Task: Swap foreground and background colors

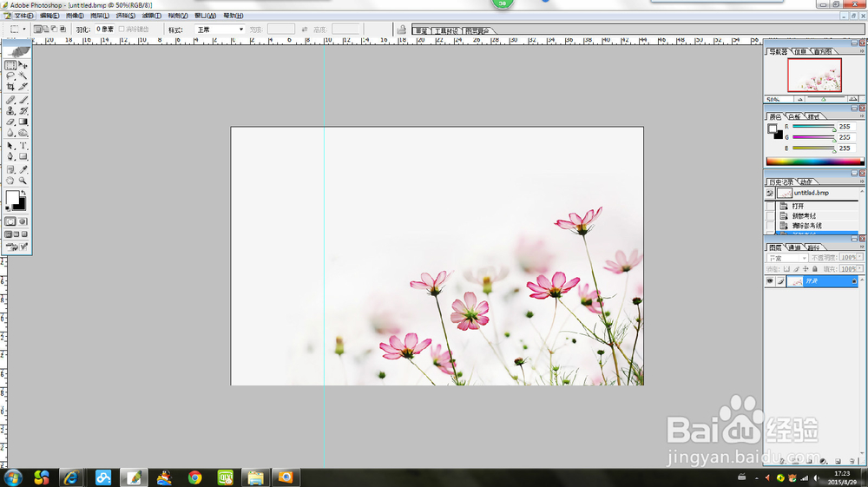Action: (23, 193)
